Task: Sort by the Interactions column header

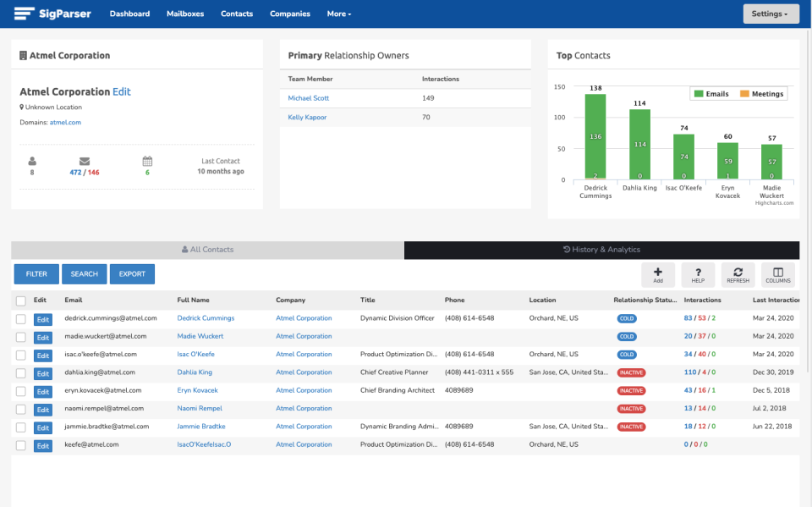Action: click(702, 300)
